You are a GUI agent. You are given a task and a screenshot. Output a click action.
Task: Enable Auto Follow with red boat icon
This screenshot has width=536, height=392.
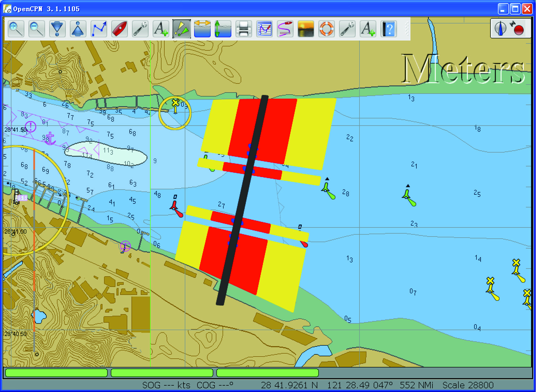[x=120, y=29]
